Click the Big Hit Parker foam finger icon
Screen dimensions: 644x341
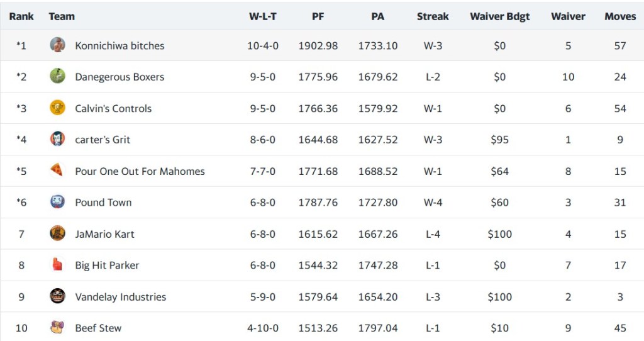click(57, 265)
